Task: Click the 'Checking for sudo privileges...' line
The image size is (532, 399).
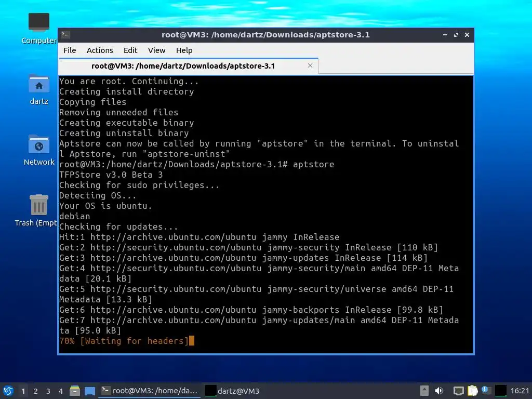Action: click(x=139, y=185)
